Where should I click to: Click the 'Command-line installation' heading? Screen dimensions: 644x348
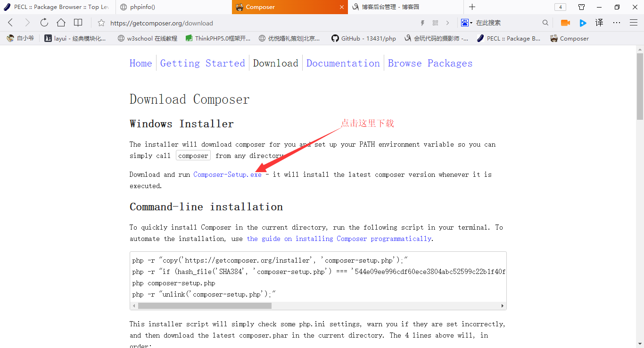tap(206, 207)
